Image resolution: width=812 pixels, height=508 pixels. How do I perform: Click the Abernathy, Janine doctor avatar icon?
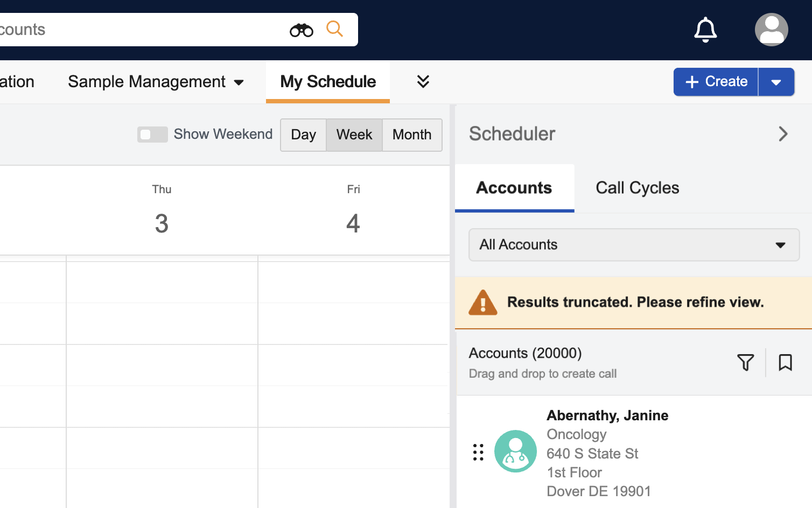pos(515,451)
